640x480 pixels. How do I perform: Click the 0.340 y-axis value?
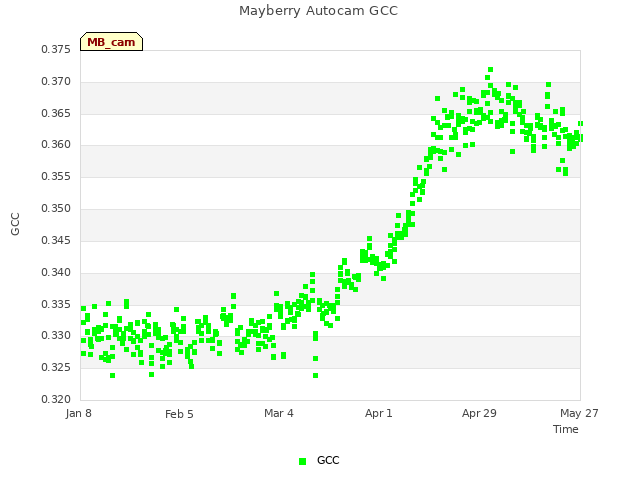coord(56,272)
